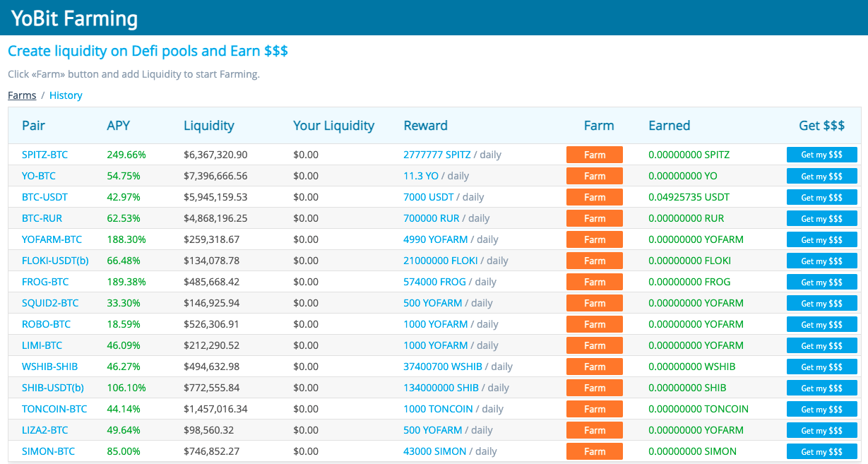
Task: Farm the YOFARM-BTC pool
Action: click(x=595, y=239)
